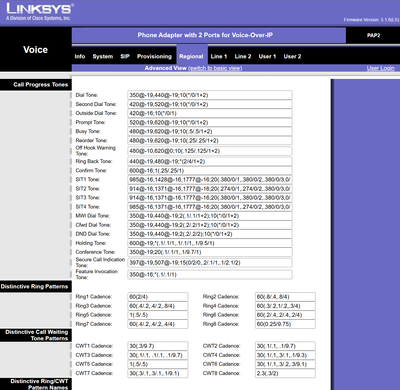Click the SIT2 Tone field

[210, 189]
